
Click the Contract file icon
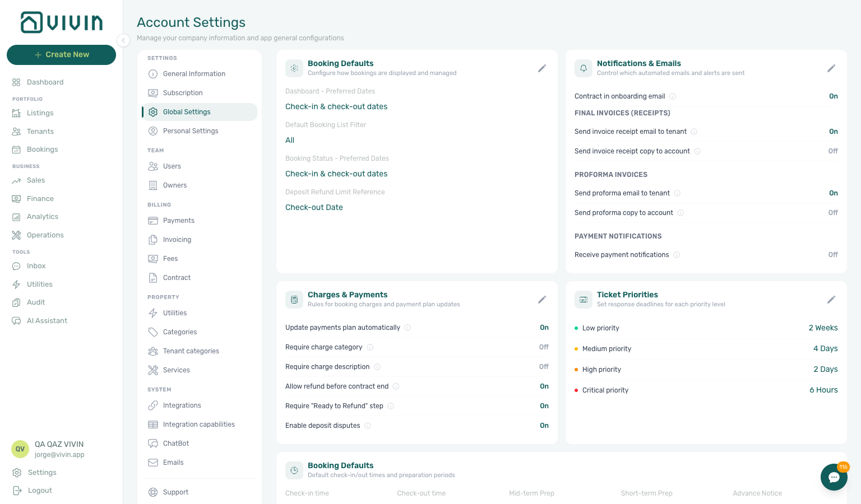pyautogui.click(x=153, y=278)
